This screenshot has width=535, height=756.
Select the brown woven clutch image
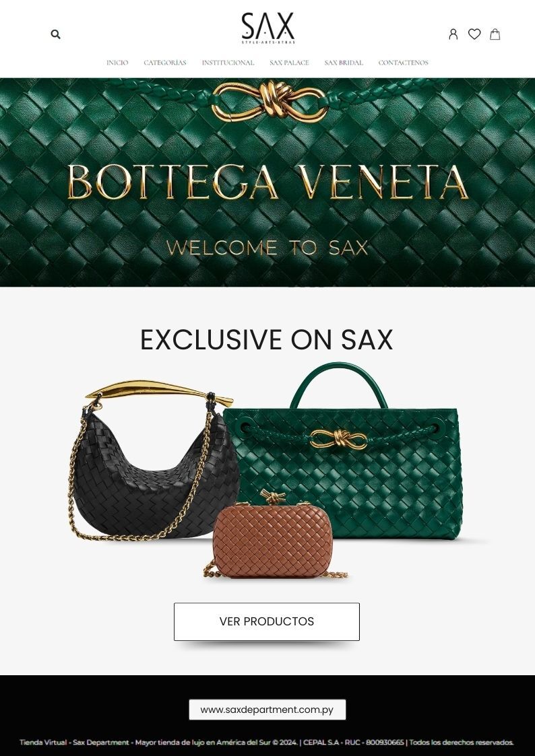(x=273, y=535)
